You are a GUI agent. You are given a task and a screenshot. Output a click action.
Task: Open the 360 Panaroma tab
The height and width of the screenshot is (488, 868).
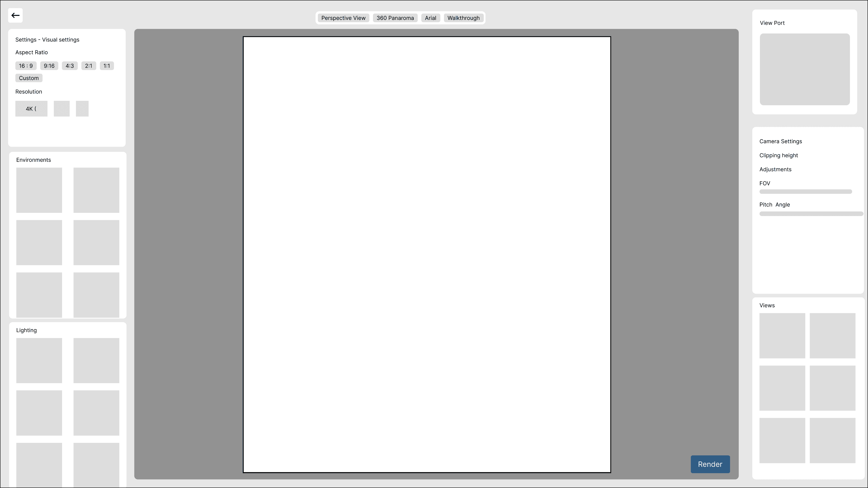point(395,18)
